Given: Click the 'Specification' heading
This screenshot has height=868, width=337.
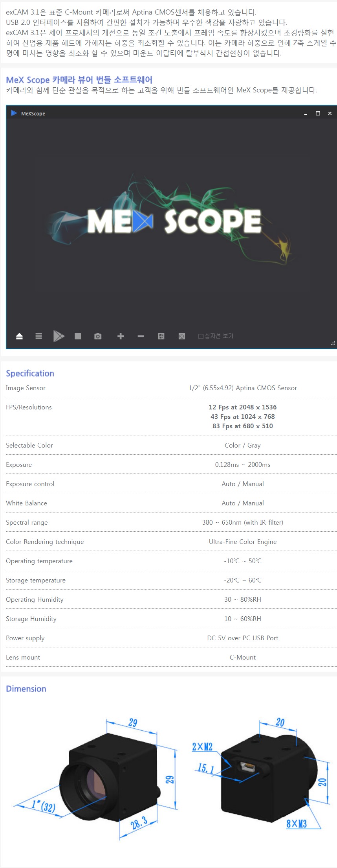Looking at the screenshot, I should [x=30, y=373].
